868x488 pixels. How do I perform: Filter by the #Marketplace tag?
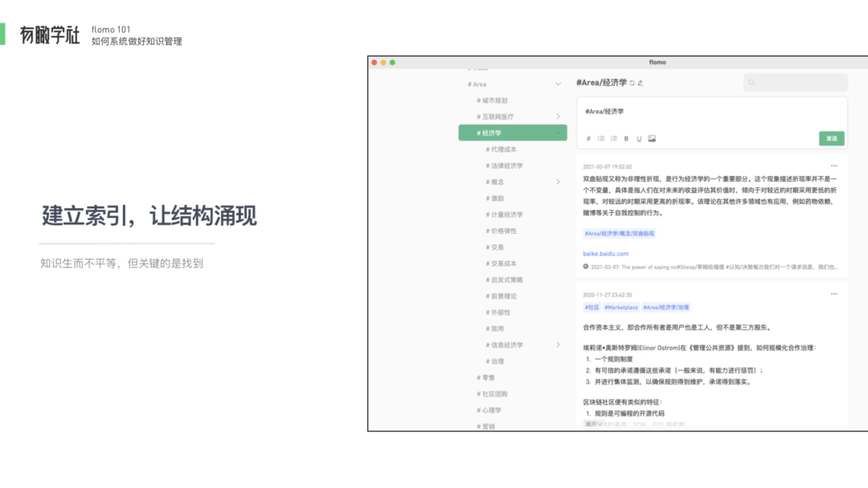621,307
